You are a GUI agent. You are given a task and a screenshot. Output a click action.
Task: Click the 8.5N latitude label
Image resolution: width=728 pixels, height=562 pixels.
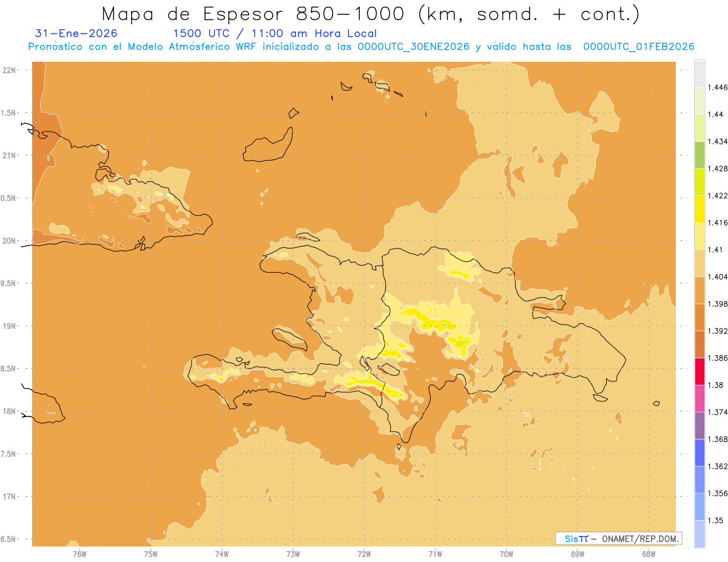pos(9,369)
